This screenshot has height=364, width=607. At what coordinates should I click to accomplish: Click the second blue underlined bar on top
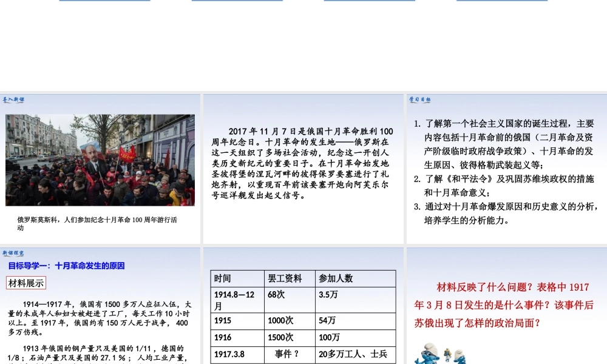(237, 2)
